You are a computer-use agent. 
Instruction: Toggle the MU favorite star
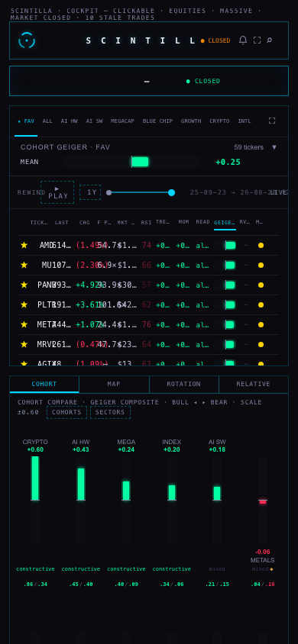24,265
